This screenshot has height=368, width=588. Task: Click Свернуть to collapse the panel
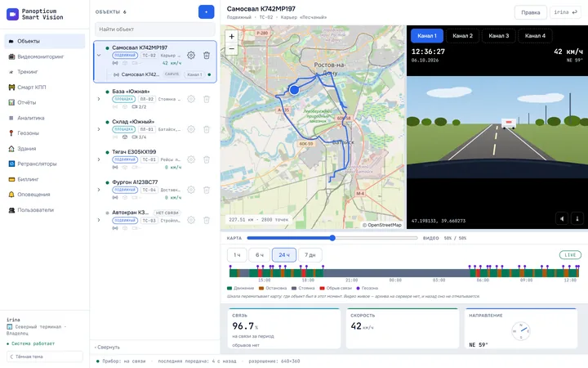point(107,347)
